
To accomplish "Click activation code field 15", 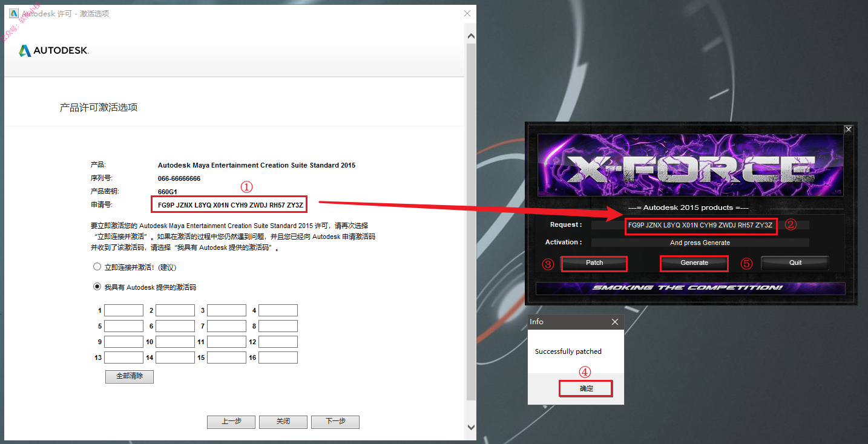I will [x=226, y=357].
